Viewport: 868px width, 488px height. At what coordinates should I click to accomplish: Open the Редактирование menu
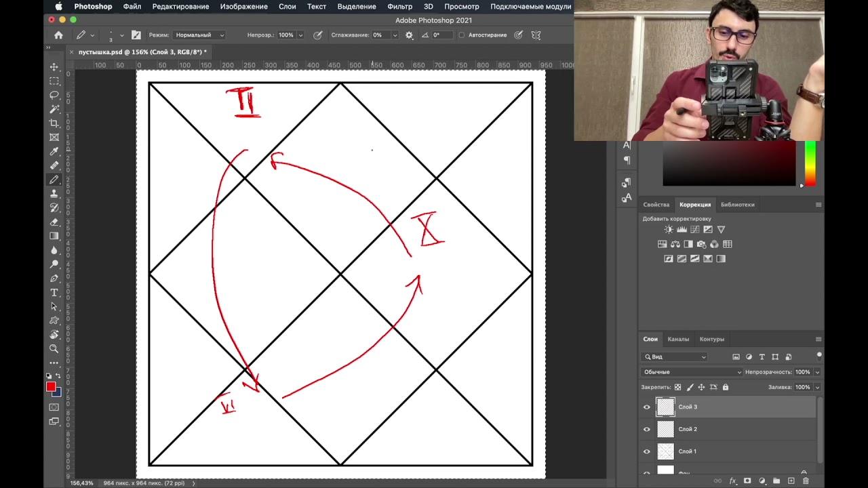pos(180,6)
